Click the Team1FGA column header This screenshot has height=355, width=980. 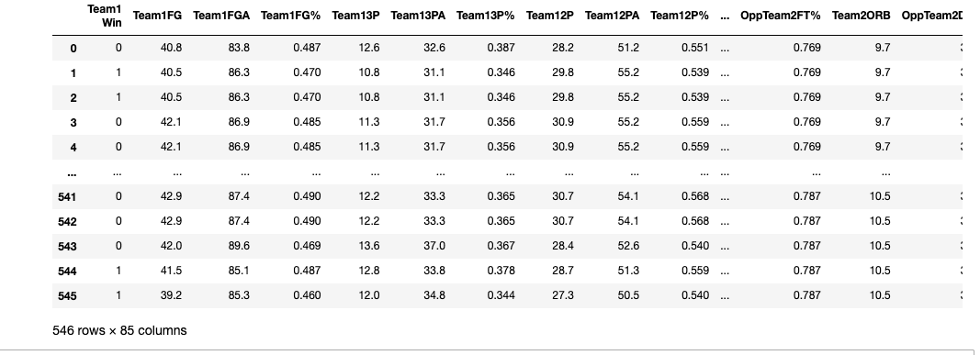[x=221, y=16]
